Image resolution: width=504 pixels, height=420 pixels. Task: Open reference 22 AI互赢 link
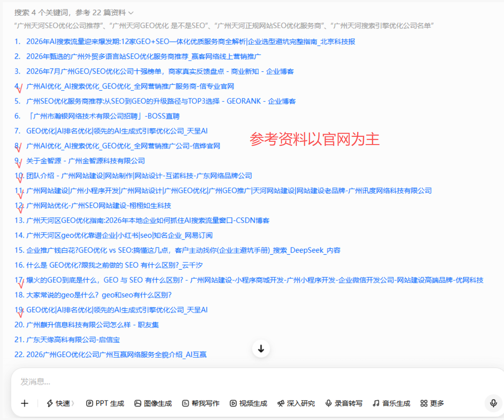pos(117,355)
